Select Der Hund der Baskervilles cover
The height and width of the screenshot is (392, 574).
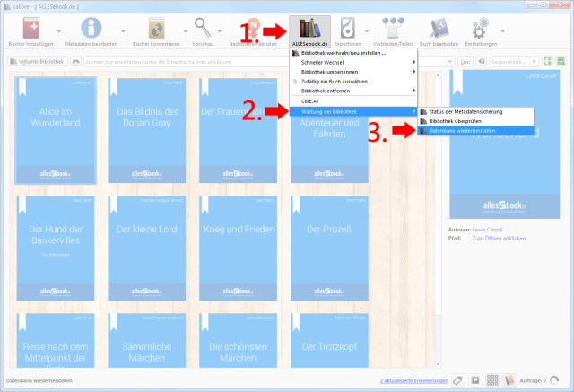click(56, 248)
